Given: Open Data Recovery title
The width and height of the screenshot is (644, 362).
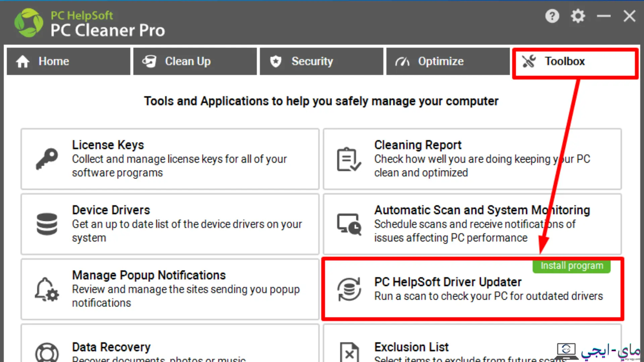Looking at the screenshot, I should [x=111, y=347].
